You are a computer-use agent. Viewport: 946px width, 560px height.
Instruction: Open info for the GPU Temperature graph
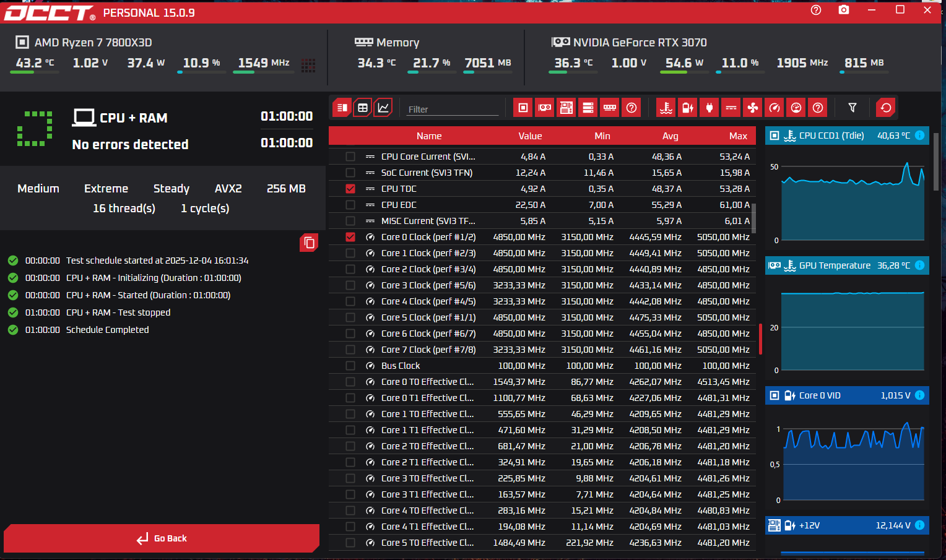coord(920,265)
